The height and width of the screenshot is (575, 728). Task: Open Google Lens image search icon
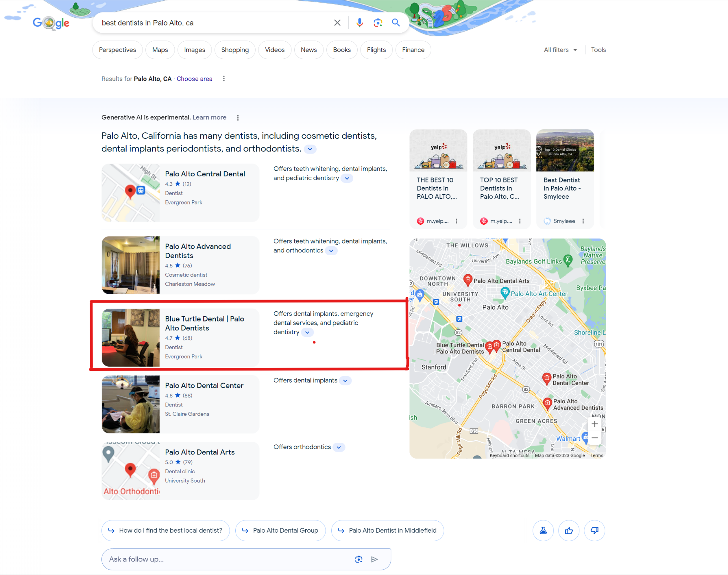coord(378,23)
